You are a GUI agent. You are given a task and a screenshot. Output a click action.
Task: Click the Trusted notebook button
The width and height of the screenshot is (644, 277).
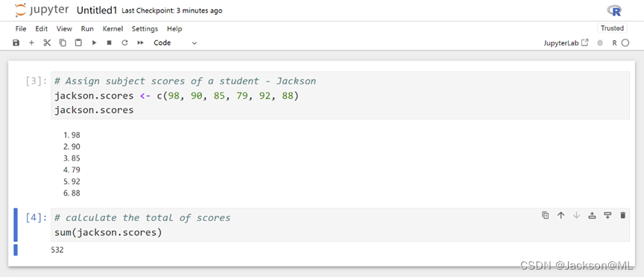tap(612, 28)
